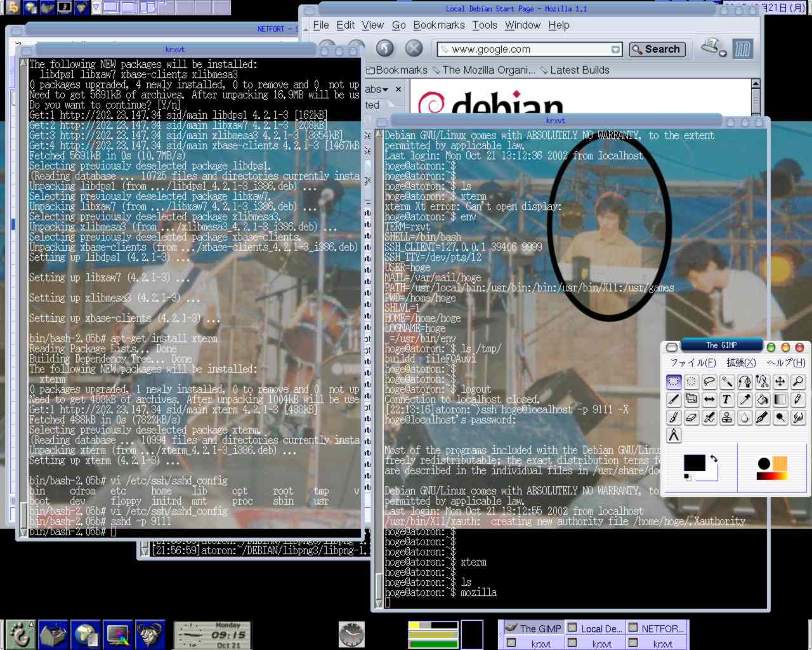
Task: Select the Clone stamp tool
Action: (727, 417)
